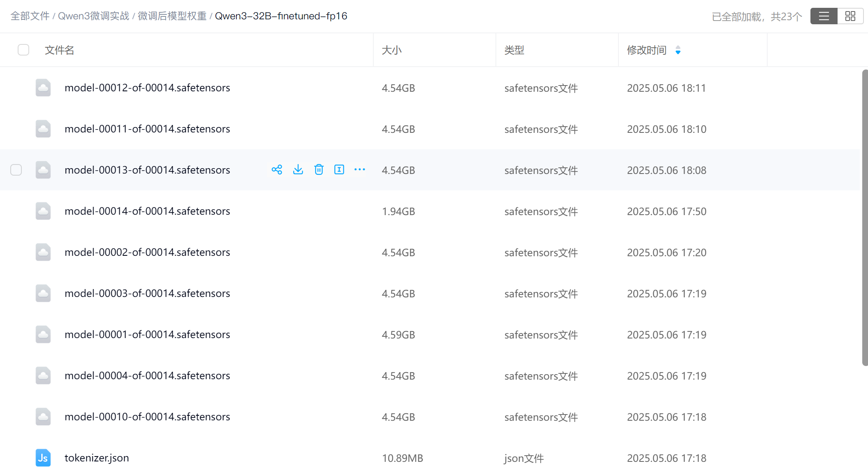Delete model-00013 file with trash icon

tap(319, 170)
